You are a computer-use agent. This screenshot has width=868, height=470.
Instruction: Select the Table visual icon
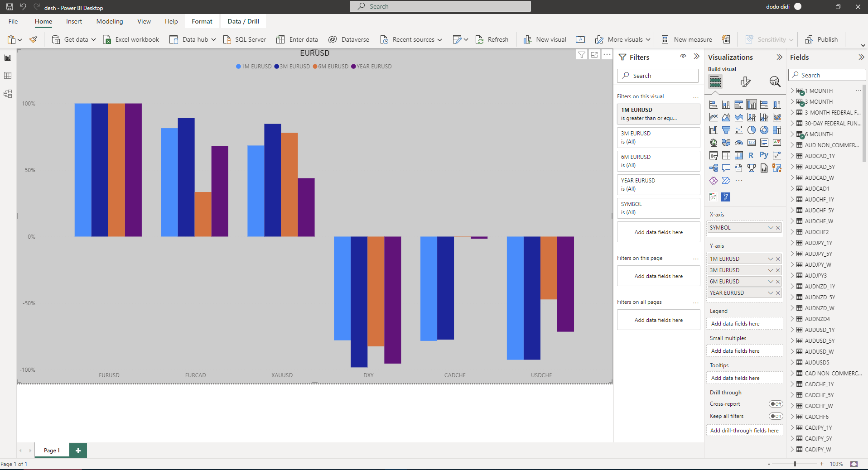point(726,155)
